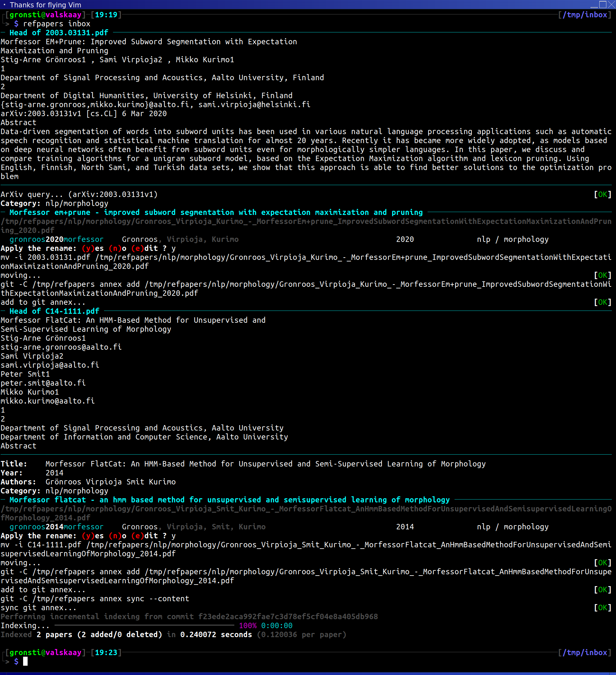Click the 'Morfessor flatcat' cyan title line
Image resolution: width=616 pixels, height=675 pixels.
pyautogui.click(x=230, y=500)
